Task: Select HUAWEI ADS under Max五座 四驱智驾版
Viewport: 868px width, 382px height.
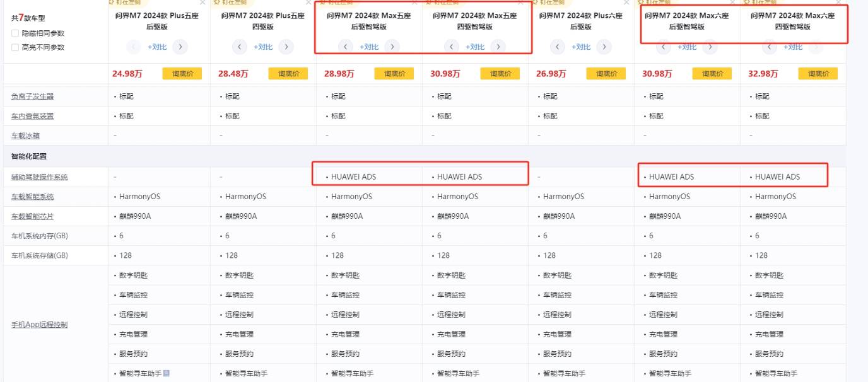Action: point(459,177)
